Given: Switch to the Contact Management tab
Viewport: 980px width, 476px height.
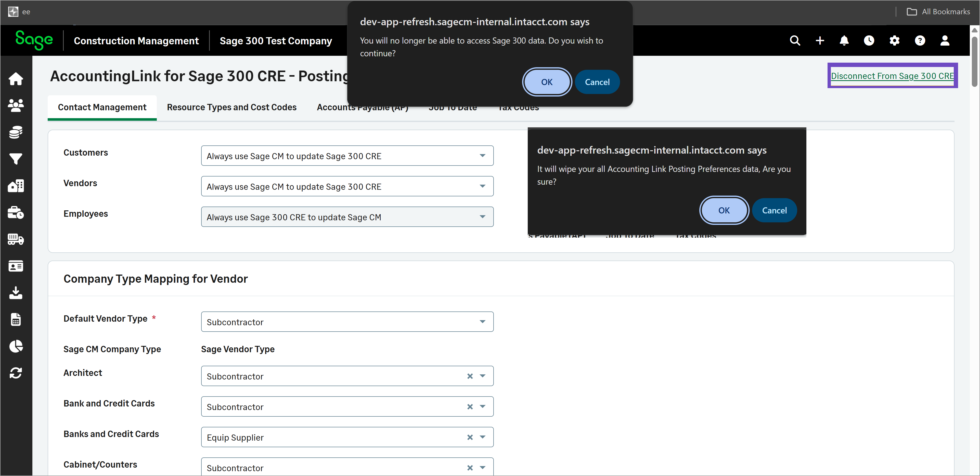Looking at the screenshot, I should pyautogui.click(x=102, y=107).
